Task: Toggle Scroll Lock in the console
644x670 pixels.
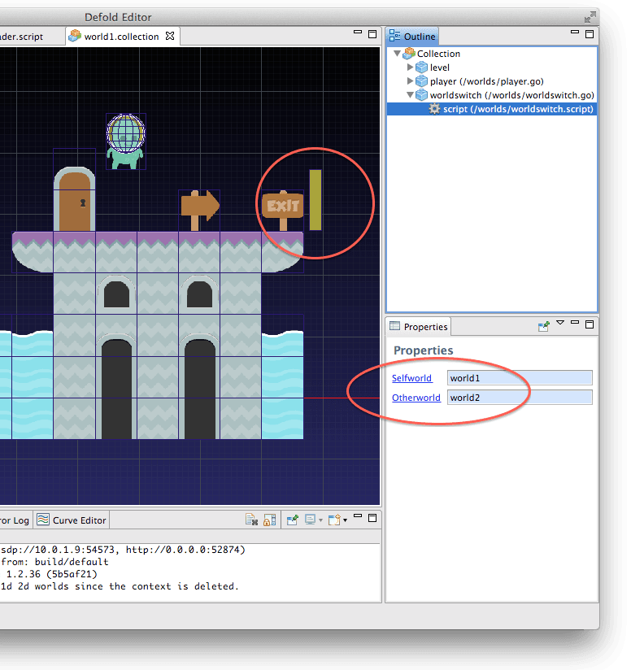Action: click(269, 520)
